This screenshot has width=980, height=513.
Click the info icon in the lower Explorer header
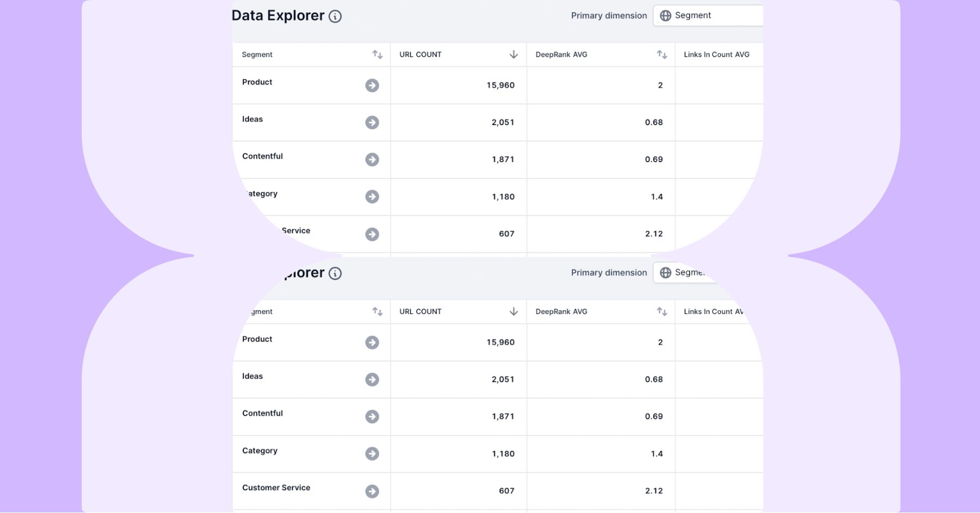click(335, 273)
